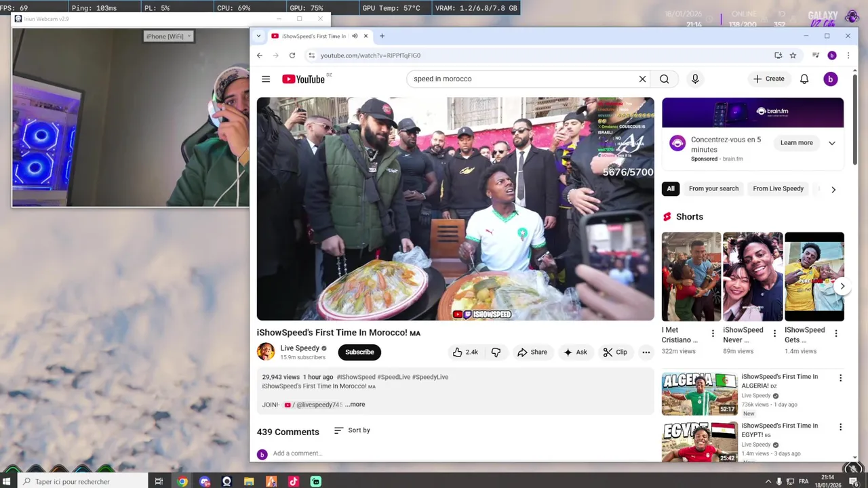
Task: Open the Windows Start menu
Action: 7,482
